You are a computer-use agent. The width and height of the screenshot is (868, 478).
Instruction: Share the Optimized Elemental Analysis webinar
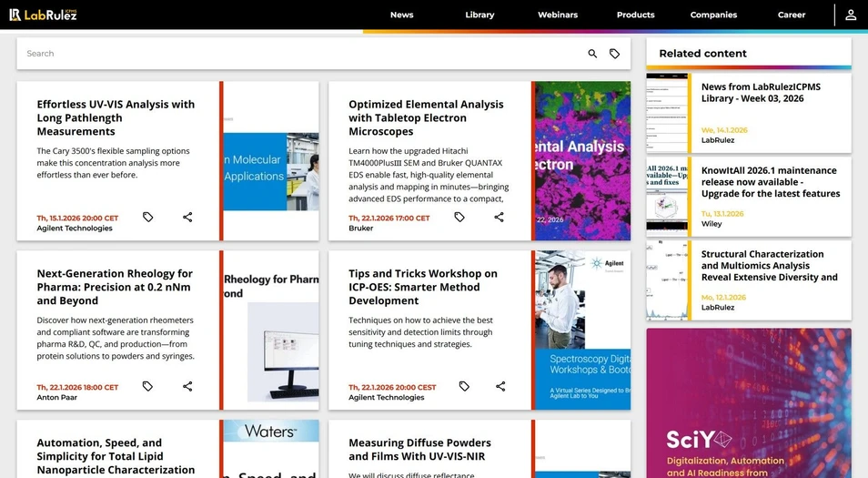(499, 217)
